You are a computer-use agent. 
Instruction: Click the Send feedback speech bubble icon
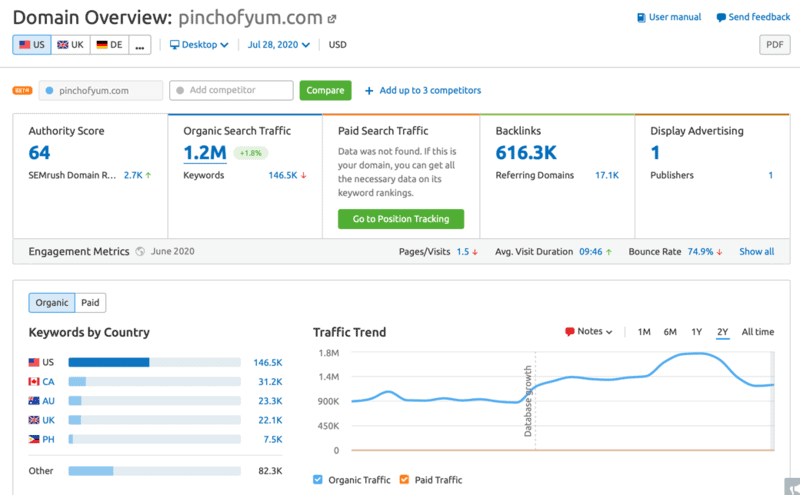721,17
